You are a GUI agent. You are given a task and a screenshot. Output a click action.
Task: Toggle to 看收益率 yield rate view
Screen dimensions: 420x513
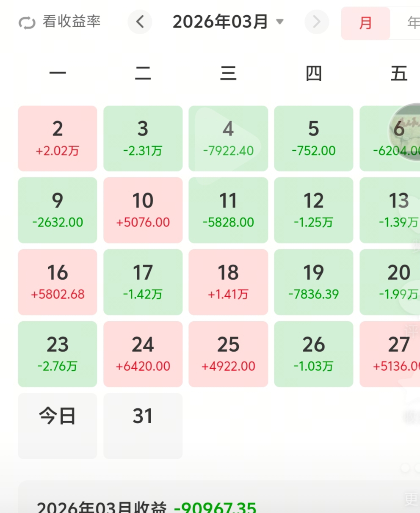click(x=71, y=22)
